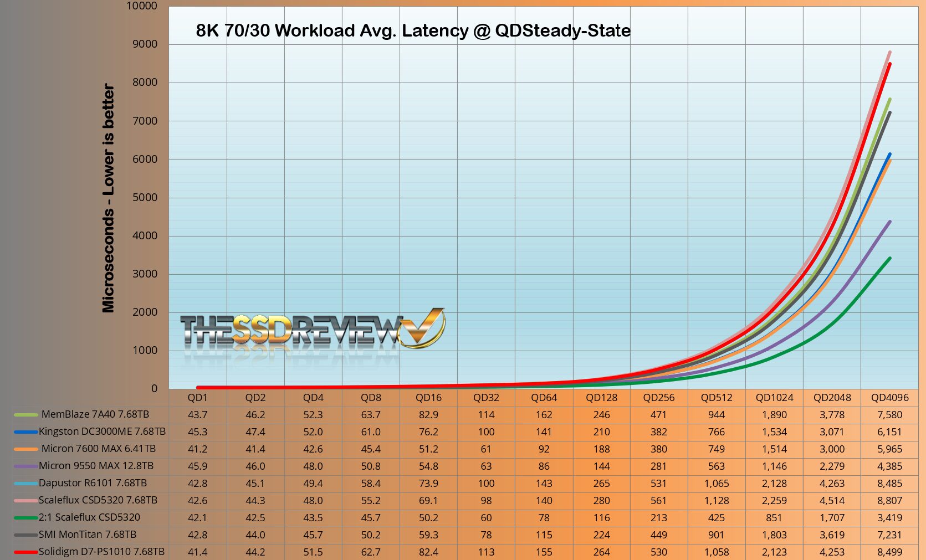Click the 8,807 value in Scaleflux row

889,500
